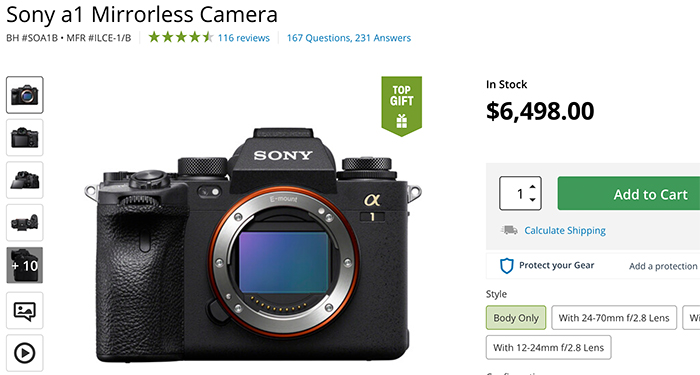Viewport: 700px width, 375px height.
Task: Increase quantity with the up arrow
Action: point(532,187)
